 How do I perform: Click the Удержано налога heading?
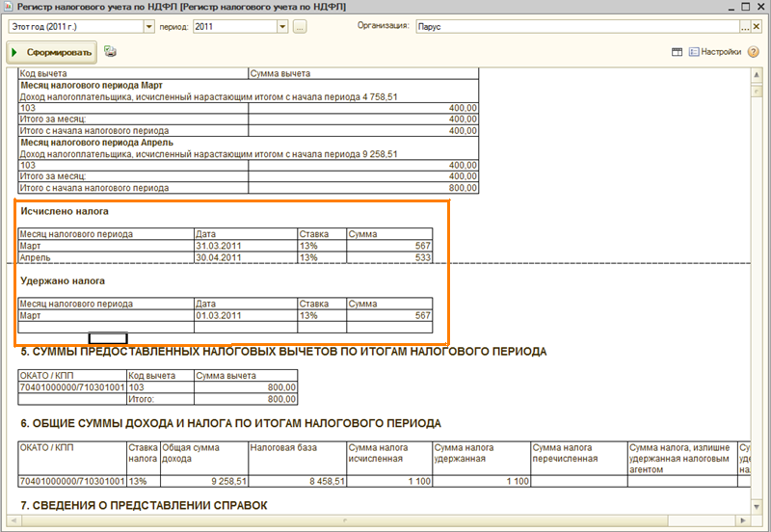[63, 281]
